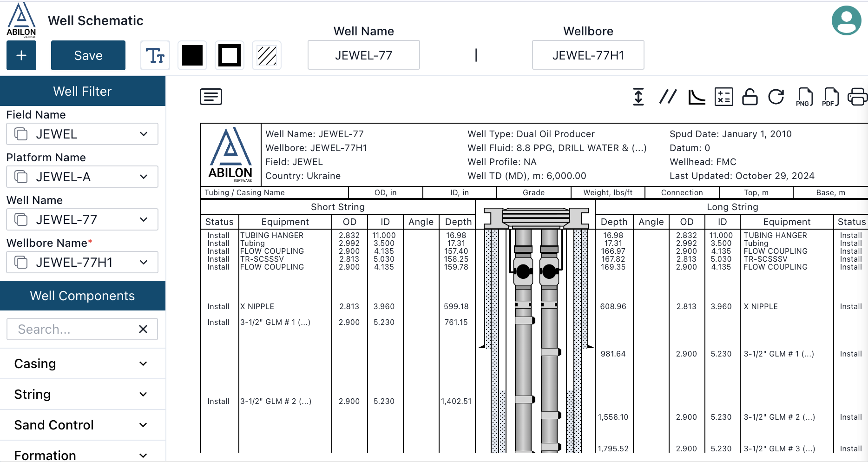Select the hatch pattern swatch

pyautogui.click(x=266, y=55)
